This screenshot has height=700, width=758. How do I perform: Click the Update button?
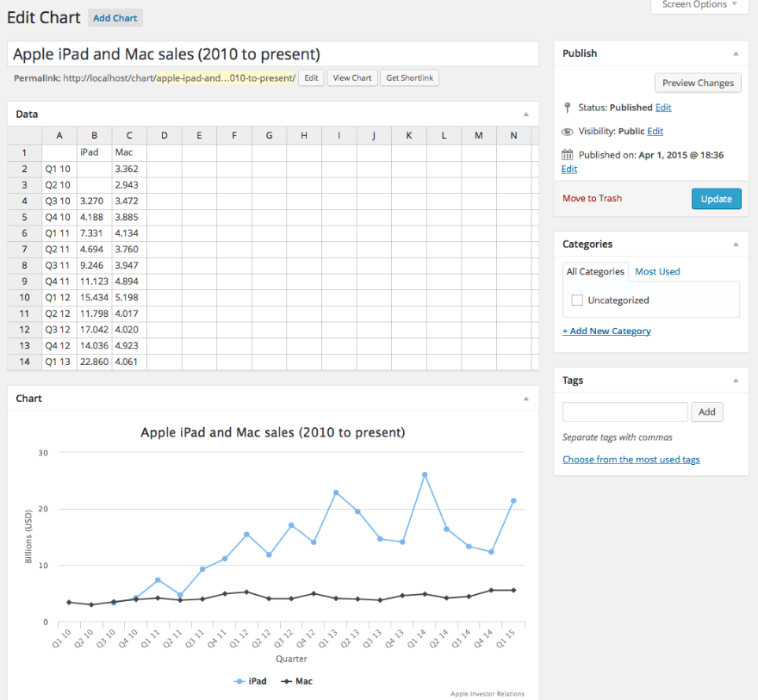coord(716,199)
